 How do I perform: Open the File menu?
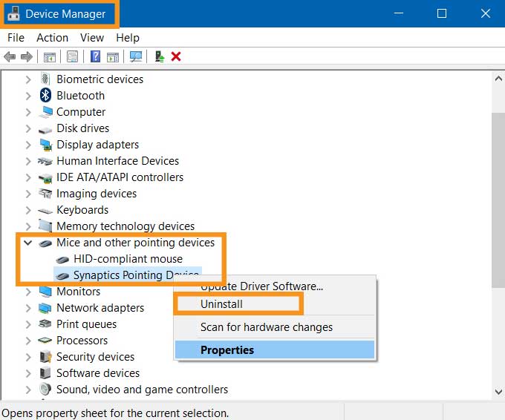pyautogui.click(x=16, y=38)
